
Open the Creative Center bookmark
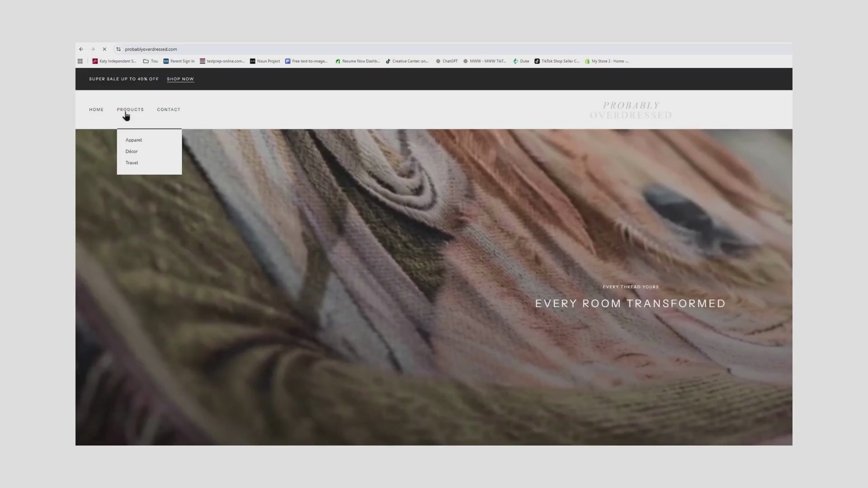pyautogui.click(x=407, y=61)
